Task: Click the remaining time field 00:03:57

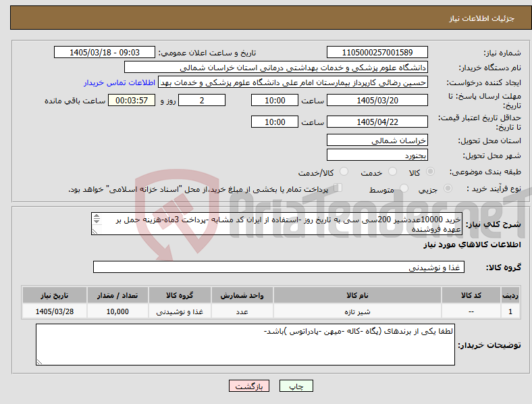Action: pyautogui.click(x=132, y=101)
